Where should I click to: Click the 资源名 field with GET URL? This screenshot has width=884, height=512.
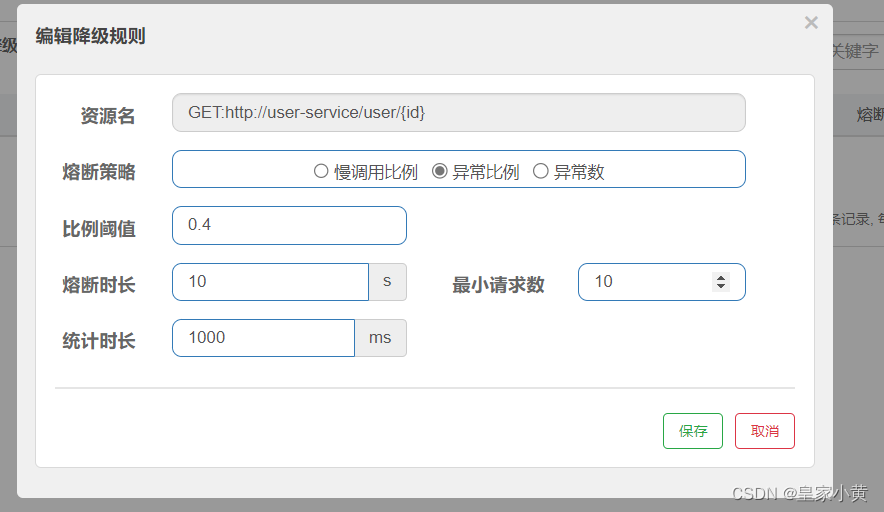[458, 112]
